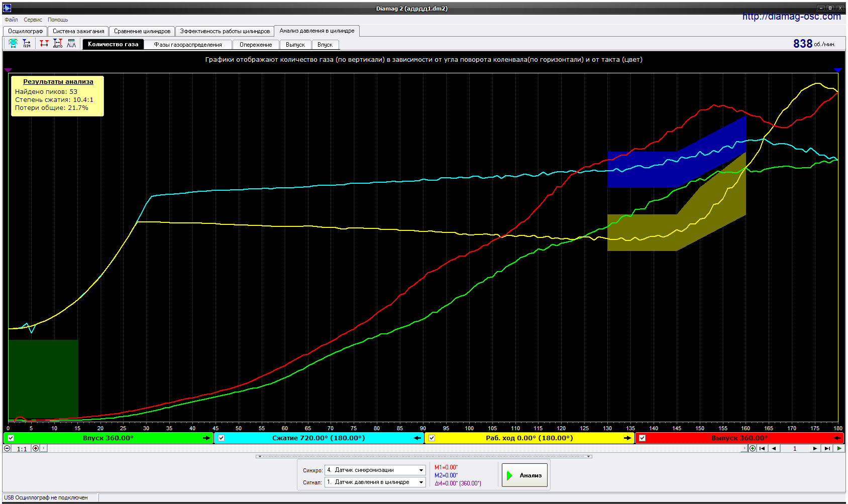This screenshot has width=848, height=504.
Task: Click the red zoom in plus icon
Action: 36,448
